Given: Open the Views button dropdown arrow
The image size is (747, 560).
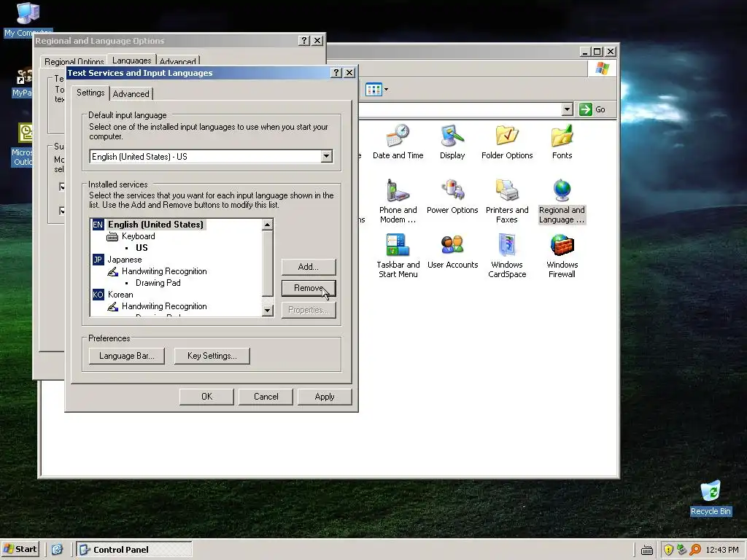Looking at the screenshot, I should 386,90.
